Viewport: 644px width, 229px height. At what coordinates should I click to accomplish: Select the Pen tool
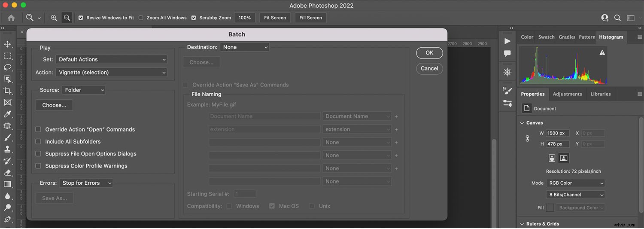pos(7,220)
